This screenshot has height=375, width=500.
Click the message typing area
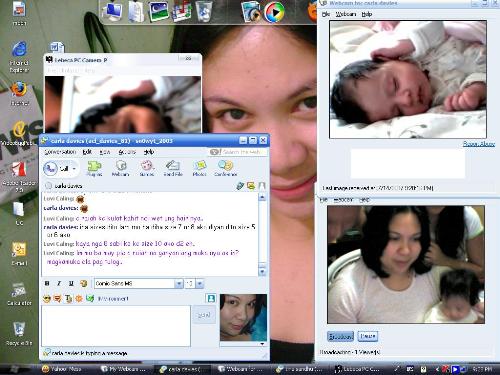point(116,326)
